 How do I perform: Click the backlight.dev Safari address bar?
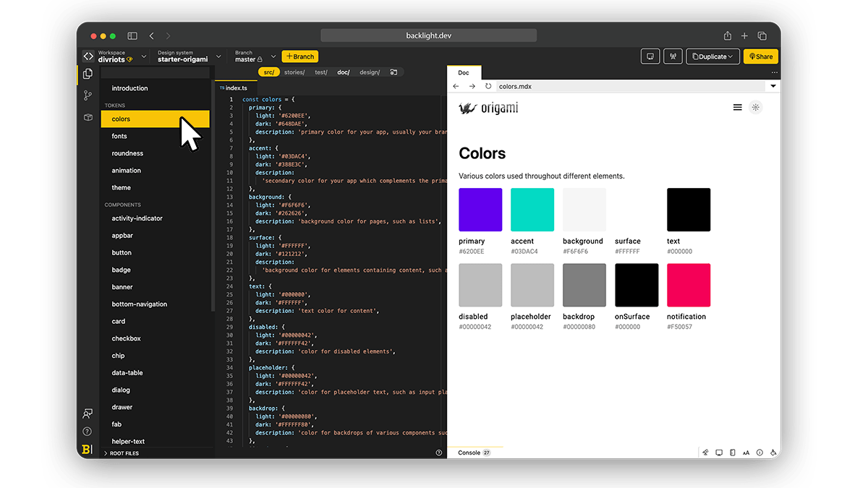click(x=429, y=35)
